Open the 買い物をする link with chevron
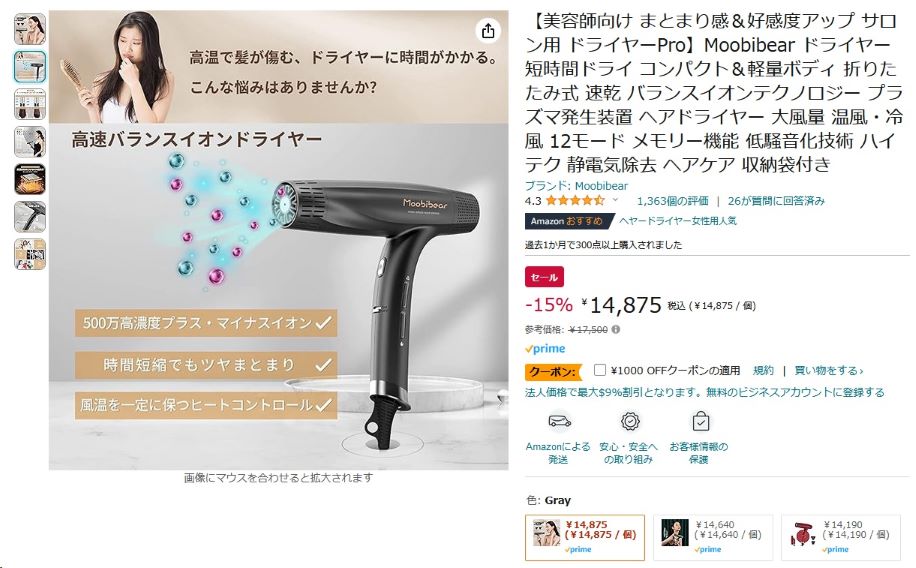Screen dimensions: 916x568 click(828, 370)
